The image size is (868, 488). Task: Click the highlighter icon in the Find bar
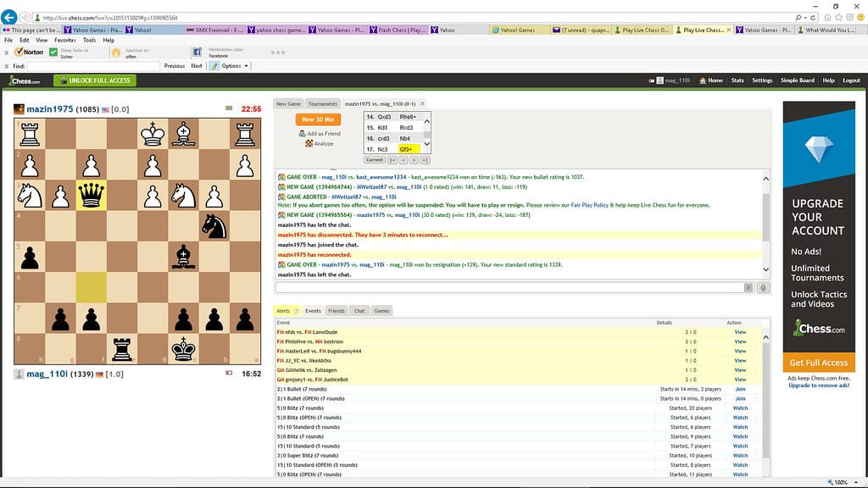pos(214,66)
